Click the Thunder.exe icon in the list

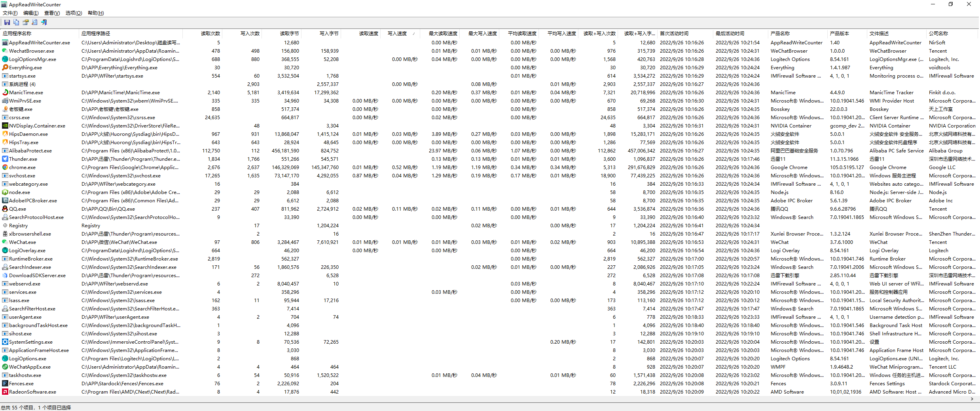pyautogui.click(x=5, y=159)
